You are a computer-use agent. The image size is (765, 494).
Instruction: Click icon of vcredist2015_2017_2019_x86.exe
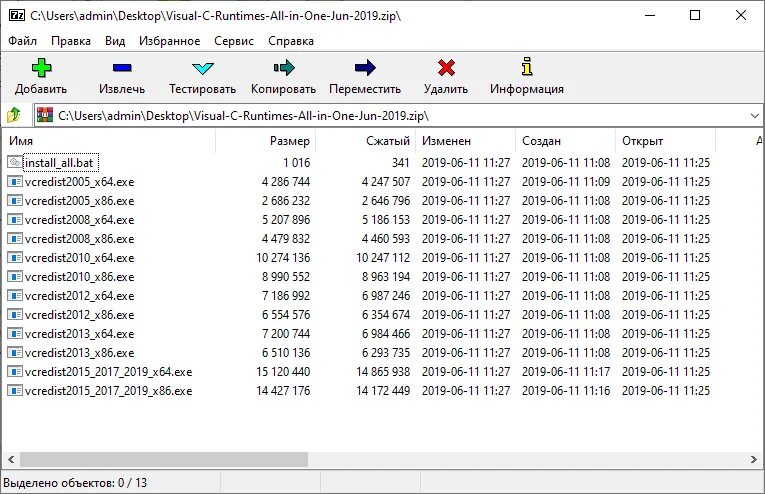15,391
